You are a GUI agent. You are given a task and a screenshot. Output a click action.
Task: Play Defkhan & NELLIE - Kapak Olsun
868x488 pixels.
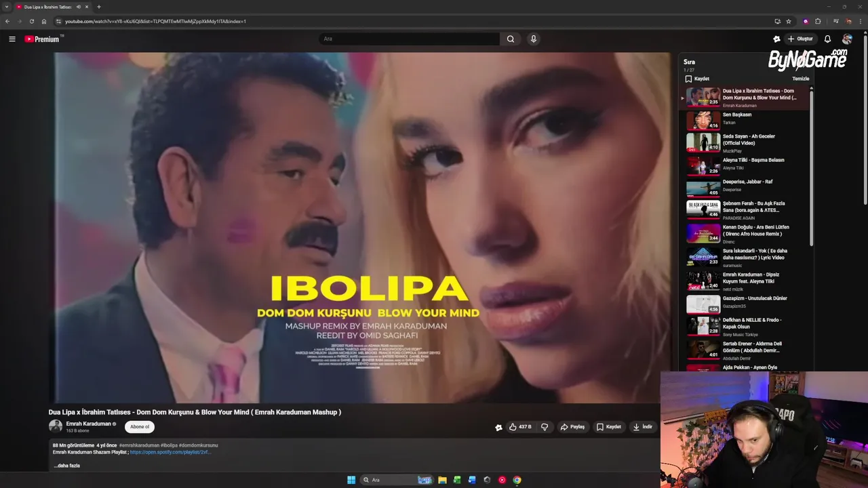746,326
